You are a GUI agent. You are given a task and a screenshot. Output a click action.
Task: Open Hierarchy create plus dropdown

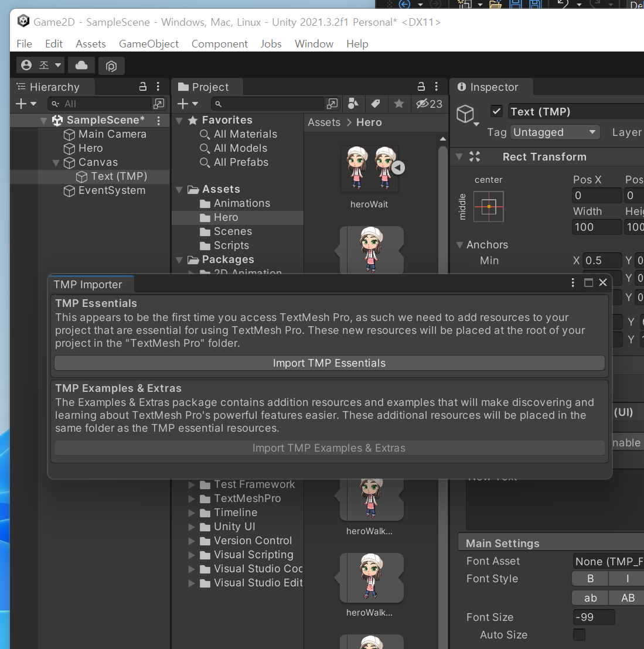pos(26,104)
